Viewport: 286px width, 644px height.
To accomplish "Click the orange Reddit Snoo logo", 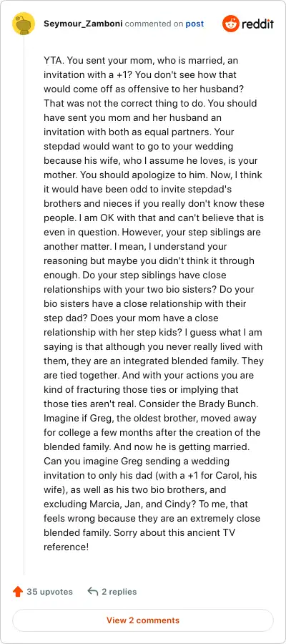I will tap(231, 24).
